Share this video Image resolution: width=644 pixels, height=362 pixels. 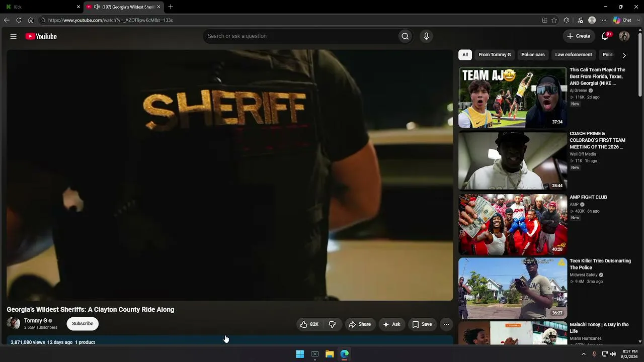360,324
